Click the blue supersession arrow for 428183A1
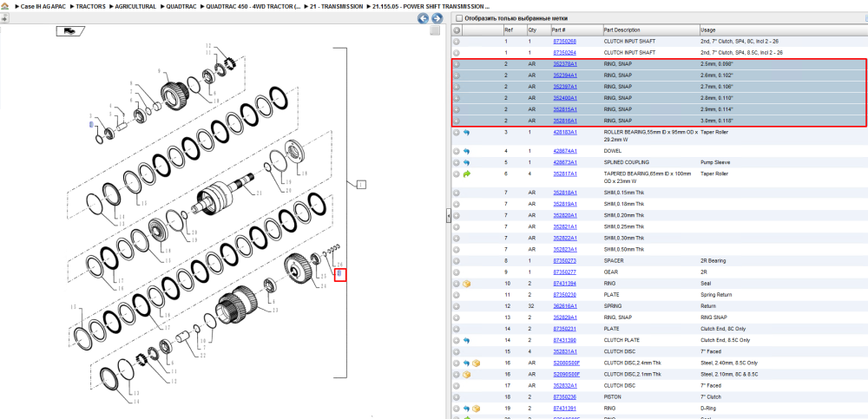Image resolution: width=868 pixels, height=419 pixels. [466, 133]
